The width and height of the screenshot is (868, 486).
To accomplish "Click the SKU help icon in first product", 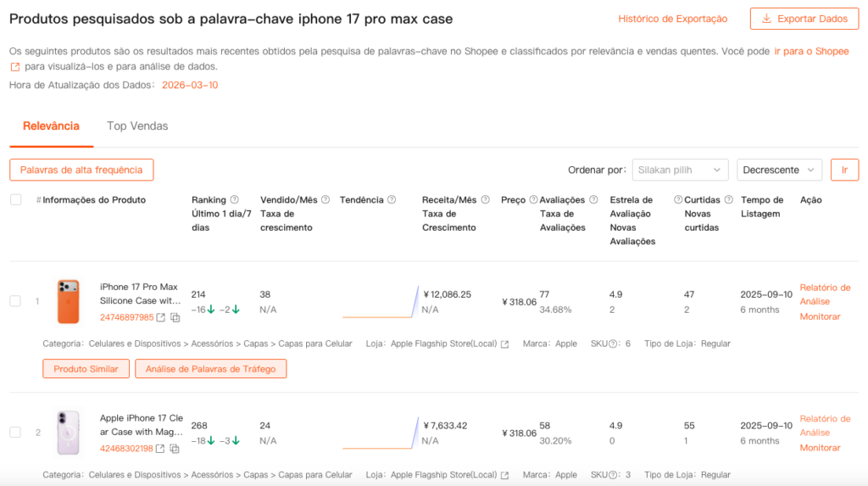I will point(613,344).
